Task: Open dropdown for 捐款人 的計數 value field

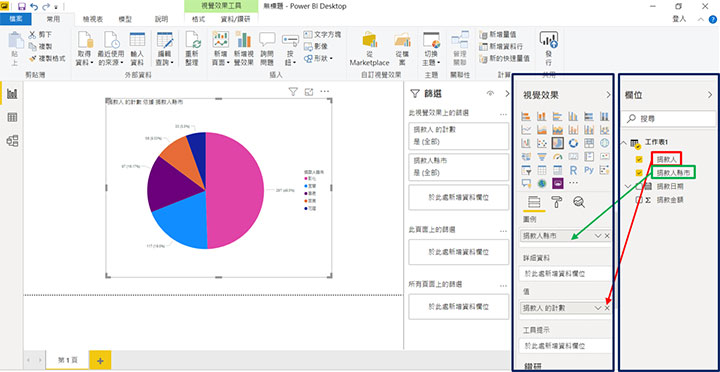Action: pyautogui.click(x=598, y=308)
